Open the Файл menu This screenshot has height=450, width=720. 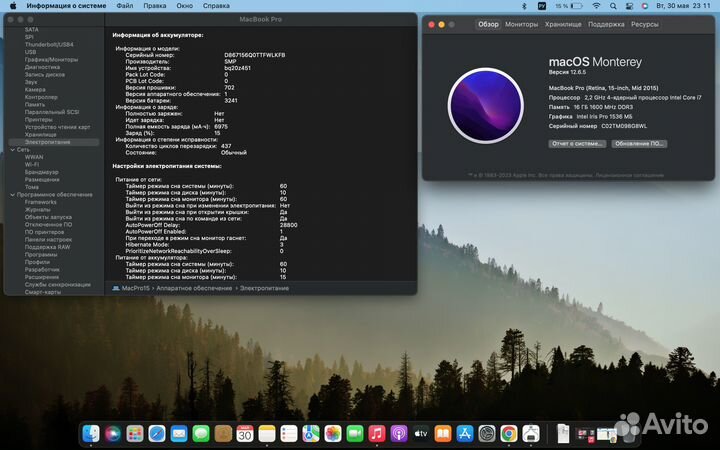124,6
